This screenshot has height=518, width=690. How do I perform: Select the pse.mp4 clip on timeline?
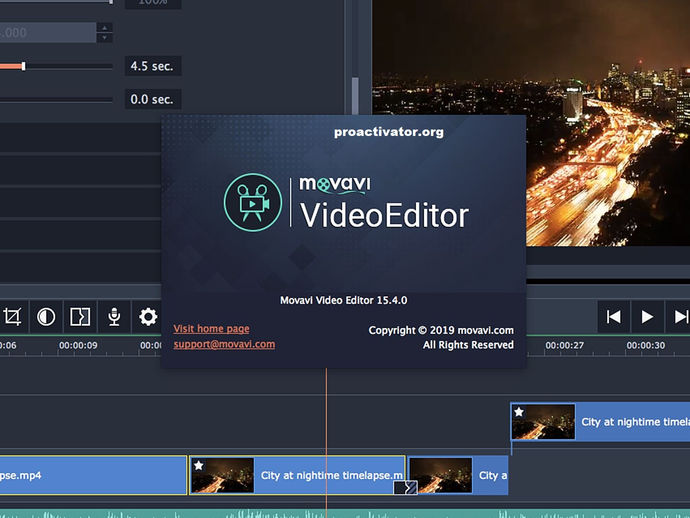[93, 475]
